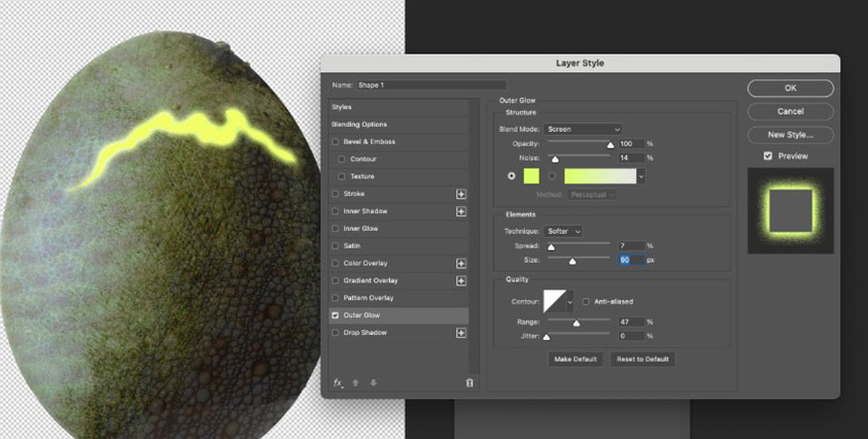
Task: Click the yellow glow color swatch
Action: [532, 176]
